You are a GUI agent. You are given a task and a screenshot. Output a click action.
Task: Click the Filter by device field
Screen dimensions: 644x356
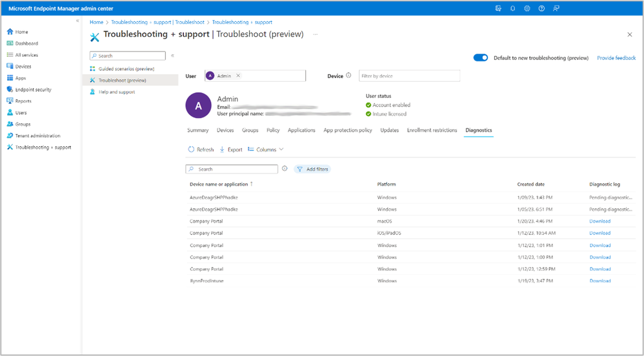point(409,76)
